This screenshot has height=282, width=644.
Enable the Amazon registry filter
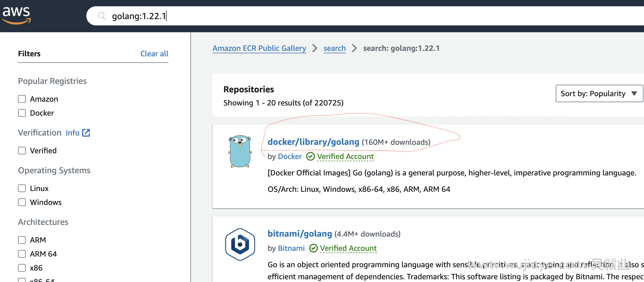pos(22,99)
